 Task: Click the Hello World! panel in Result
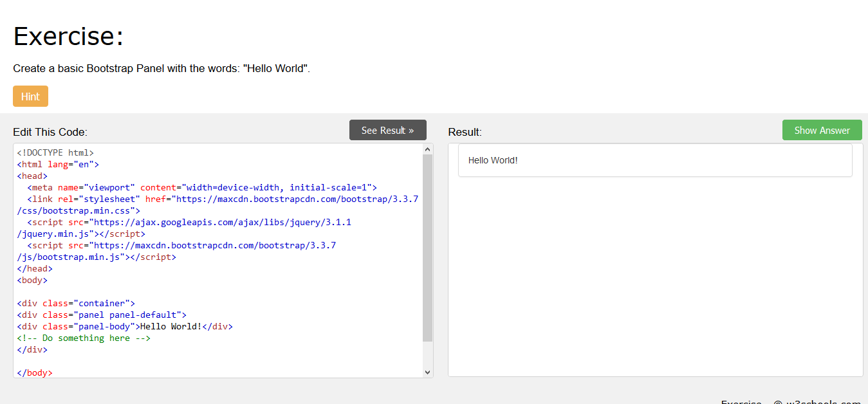(x=655, y=160)
